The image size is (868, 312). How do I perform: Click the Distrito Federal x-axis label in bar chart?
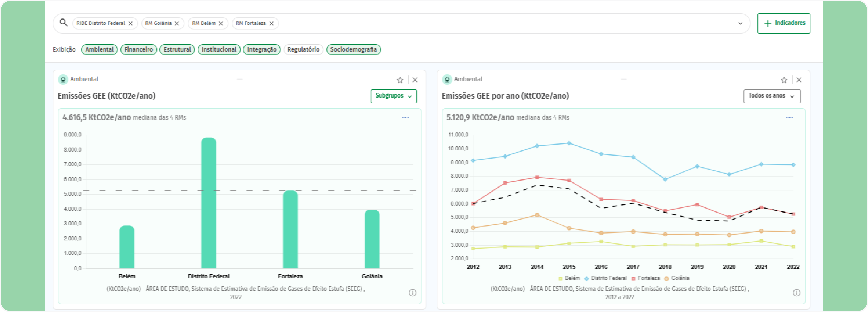[209, 277]
